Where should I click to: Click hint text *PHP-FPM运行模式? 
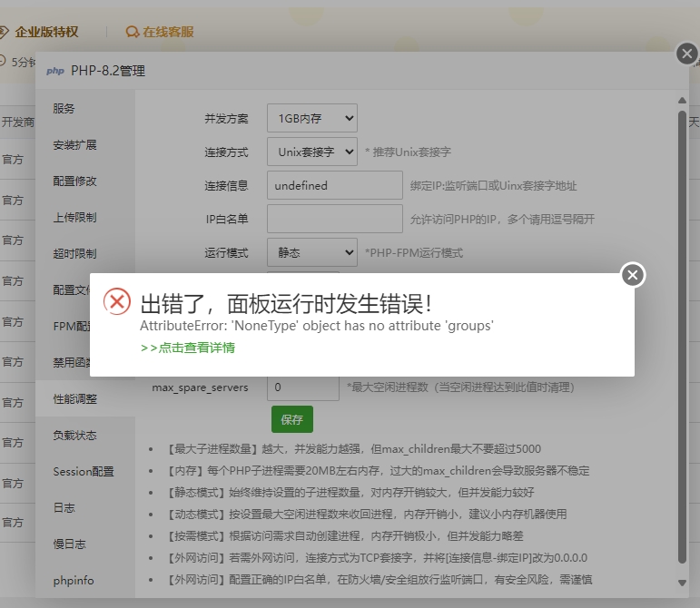(414, 253)
